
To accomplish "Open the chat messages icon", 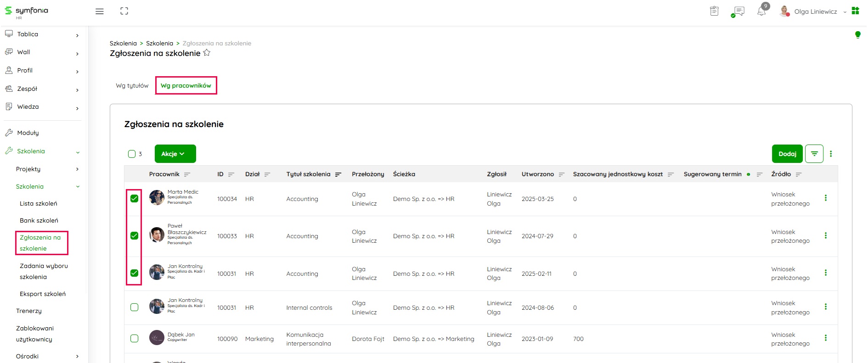I will 738,11.
